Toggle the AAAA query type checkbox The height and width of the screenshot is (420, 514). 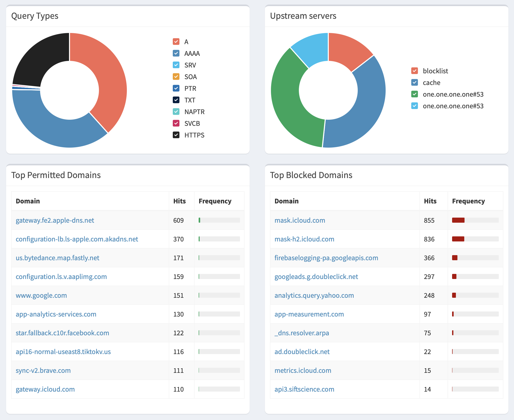(176, 53)
